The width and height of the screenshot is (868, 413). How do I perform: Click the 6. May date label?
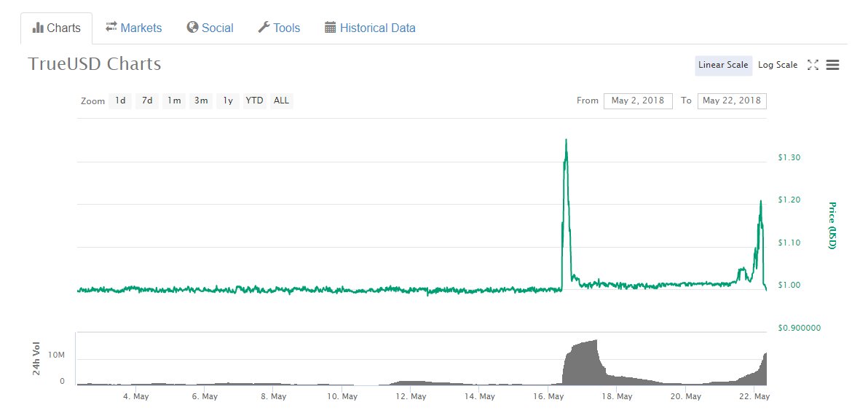coord(205,396)
